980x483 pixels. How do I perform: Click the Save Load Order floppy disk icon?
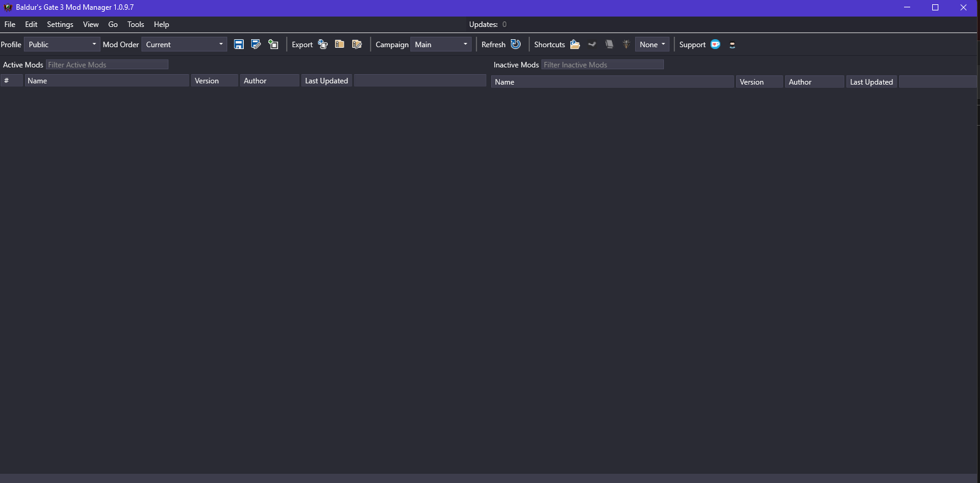(239, 44)
